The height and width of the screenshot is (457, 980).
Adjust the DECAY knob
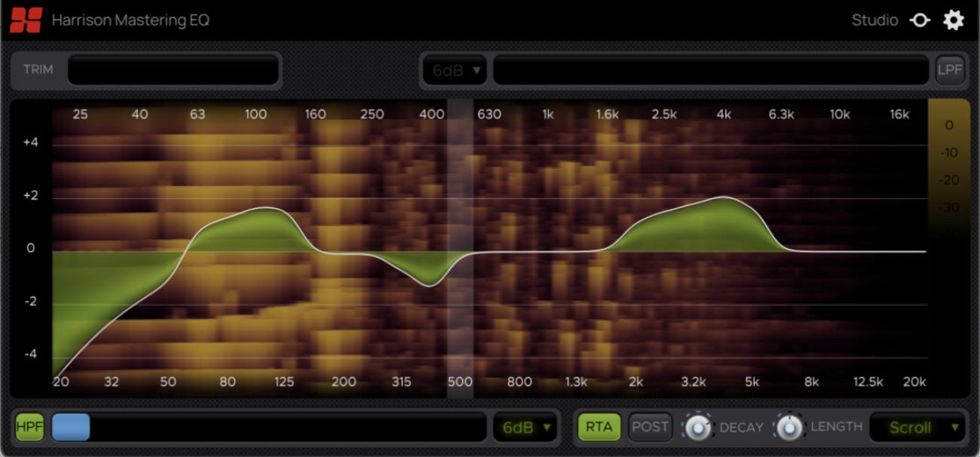click(x=698, y=427)
